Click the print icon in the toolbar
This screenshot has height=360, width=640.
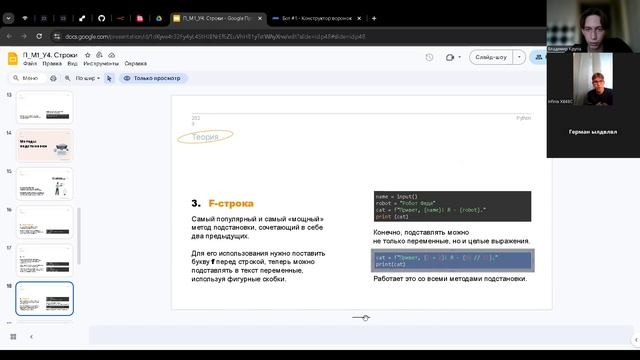53,78
